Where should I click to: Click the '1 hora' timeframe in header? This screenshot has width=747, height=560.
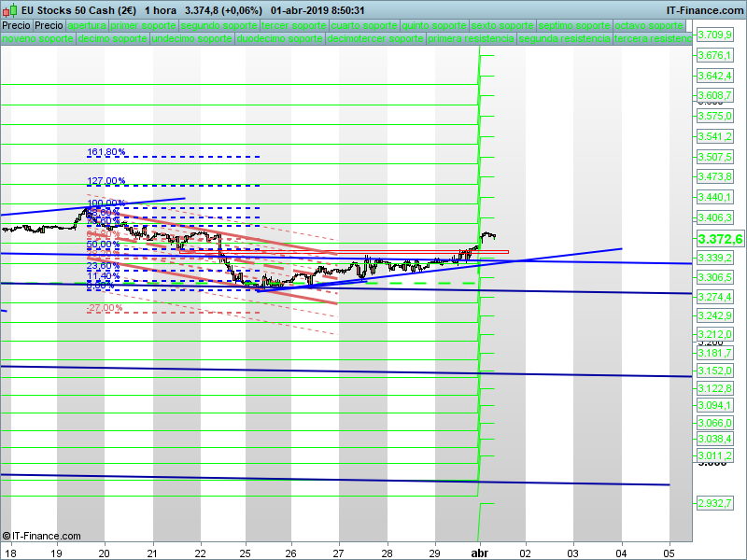point(162,10)
